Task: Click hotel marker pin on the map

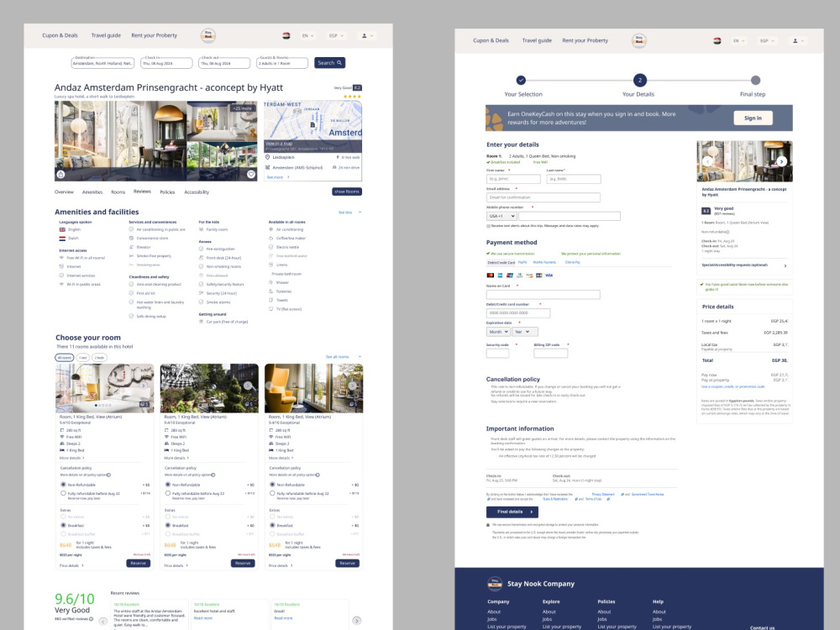Action: 312,125
